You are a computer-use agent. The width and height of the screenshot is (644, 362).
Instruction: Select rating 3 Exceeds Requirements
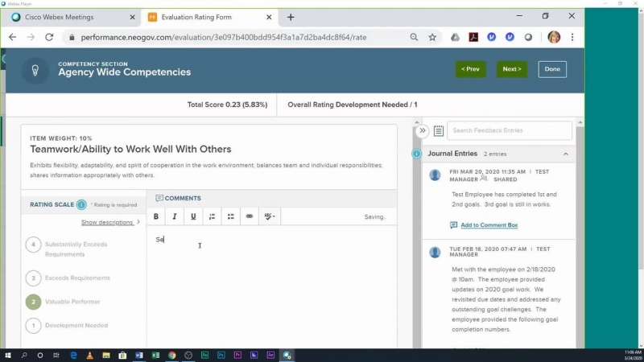(x=33, y=278)
